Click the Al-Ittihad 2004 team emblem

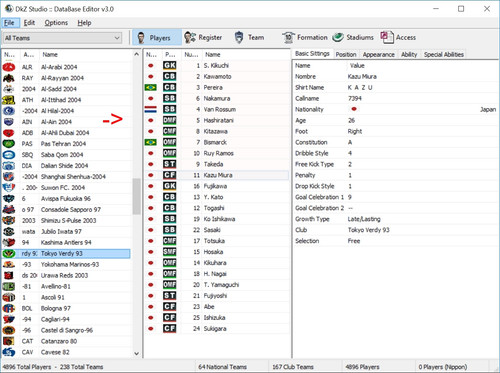(9, 100)
